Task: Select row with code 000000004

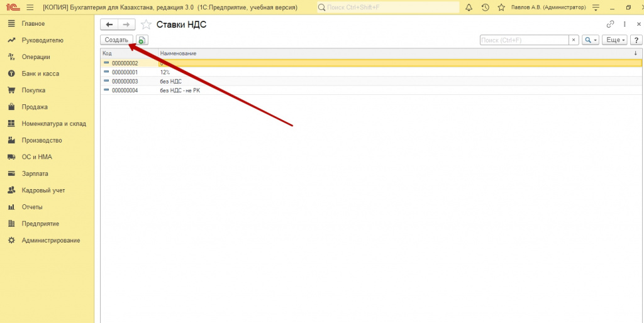Action: point(125,90)
